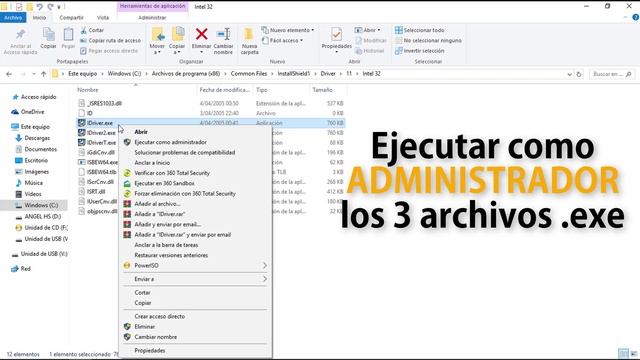This screenshot has height=360, width=640.
Task: Select the file IDriver2.exe
Action: tap(101, 133)
